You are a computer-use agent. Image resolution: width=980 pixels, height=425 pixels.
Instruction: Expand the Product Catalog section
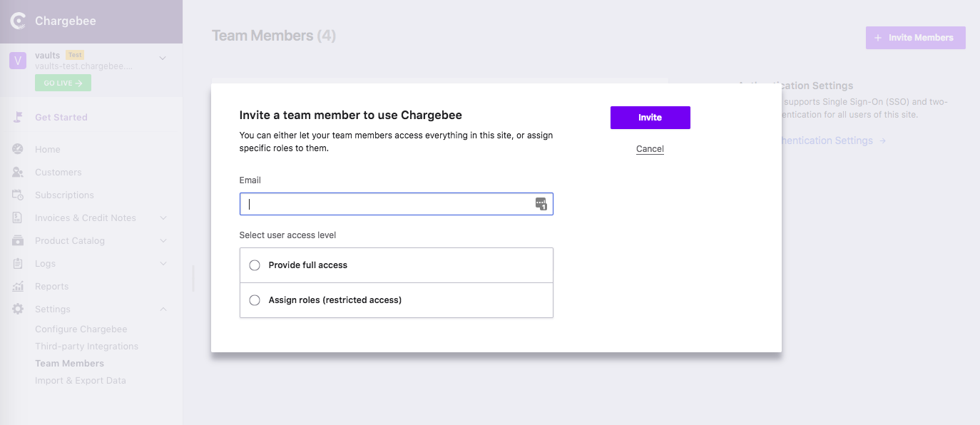[163, 240]
